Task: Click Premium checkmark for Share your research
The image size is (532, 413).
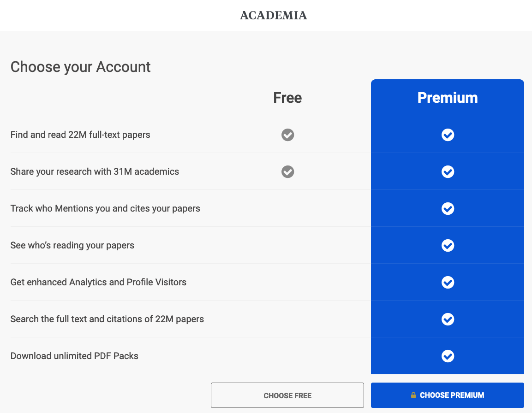Action: pos(448,171)
